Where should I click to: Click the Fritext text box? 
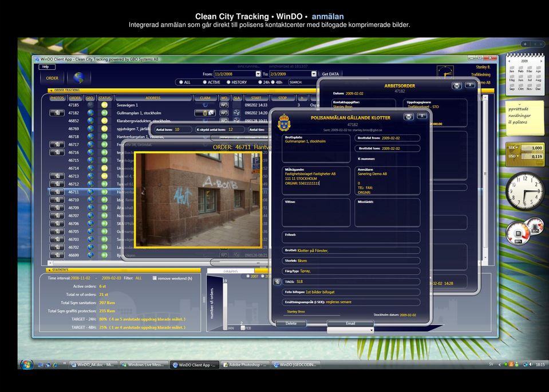pos(351,237)
